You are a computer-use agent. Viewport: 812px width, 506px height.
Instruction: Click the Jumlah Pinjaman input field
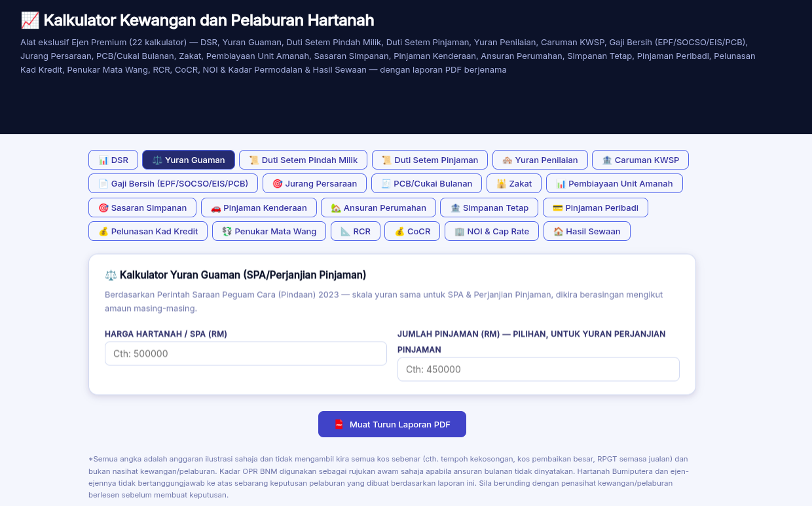pos(538,369)
